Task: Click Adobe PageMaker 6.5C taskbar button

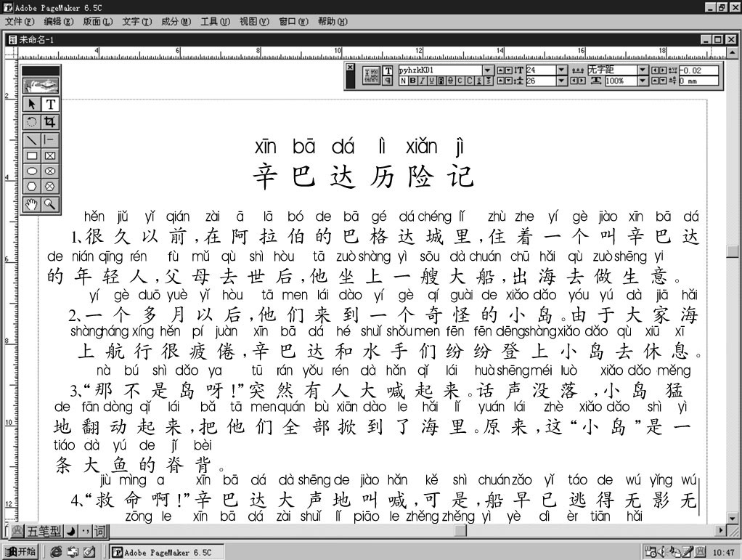Action: (x=167, y=552)
